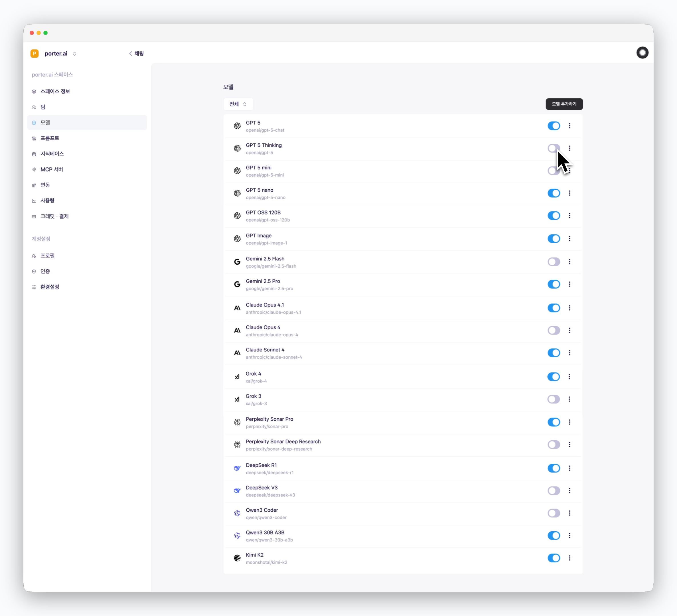Open more options for GPT 5 nano

(569, 193)
